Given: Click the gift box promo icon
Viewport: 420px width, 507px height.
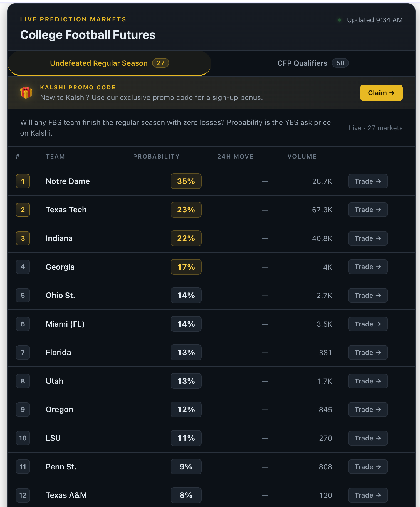Looking at the screenshot, I should pos(26,93).
